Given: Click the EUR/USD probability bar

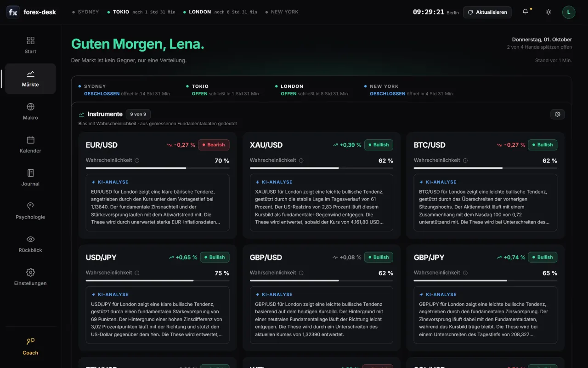Looking at the screenshot, I should pyautogui.click(x=158, y=168).
